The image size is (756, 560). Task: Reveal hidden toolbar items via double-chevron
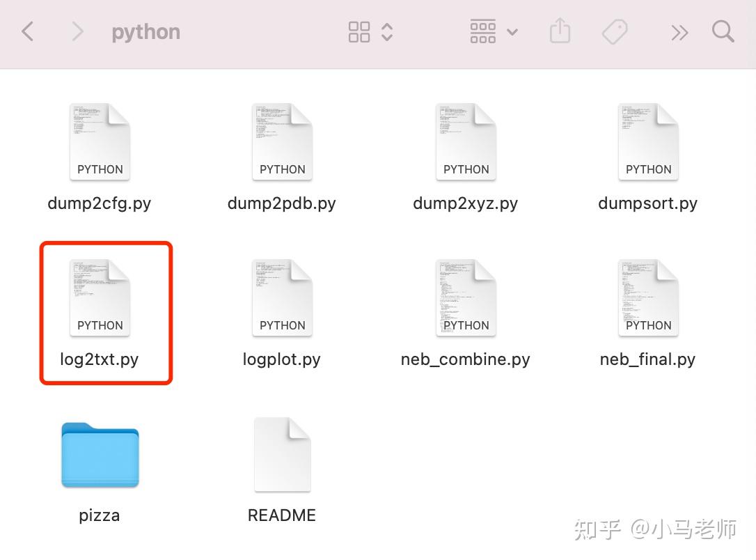(679, 31)
